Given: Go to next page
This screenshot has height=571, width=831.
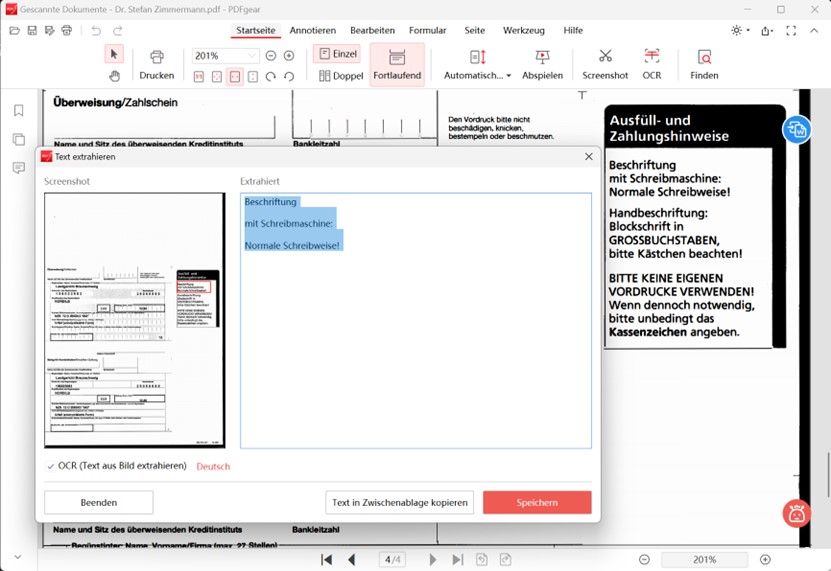Looking at the screenshot, I should (433, 559).
